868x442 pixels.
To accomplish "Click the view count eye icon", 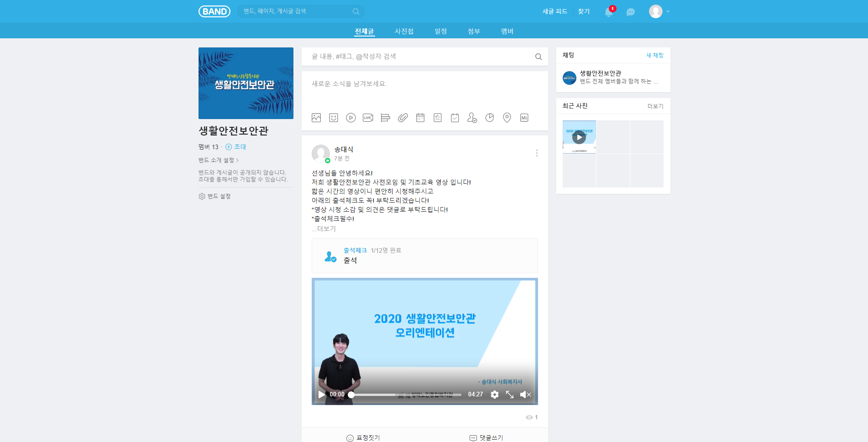I will (529, 417).
